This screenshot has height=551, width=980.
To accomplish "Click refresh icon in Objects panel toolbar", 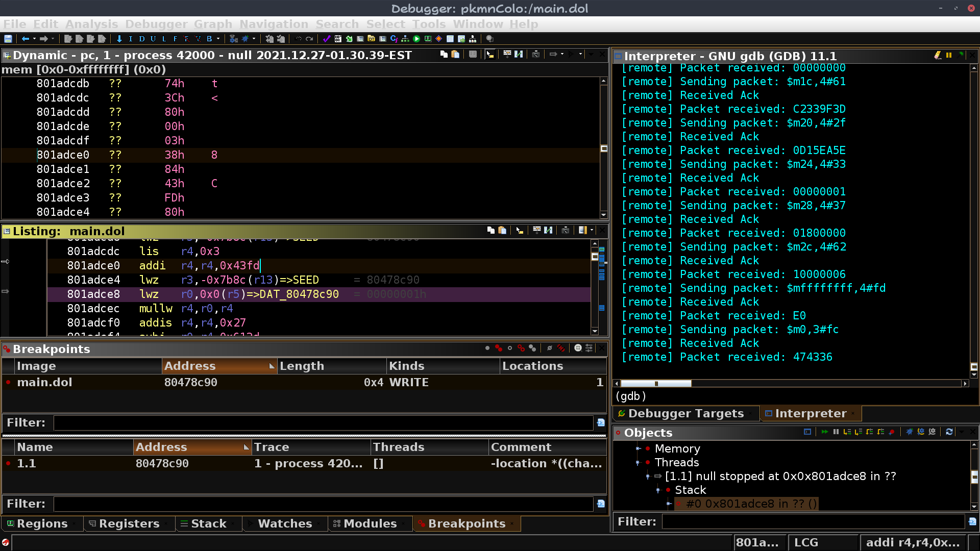I will (949, 432).
